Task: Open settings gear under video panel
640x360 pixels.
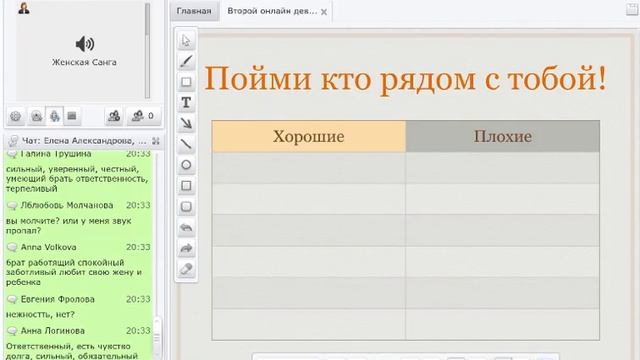Action: click(16, 116)
